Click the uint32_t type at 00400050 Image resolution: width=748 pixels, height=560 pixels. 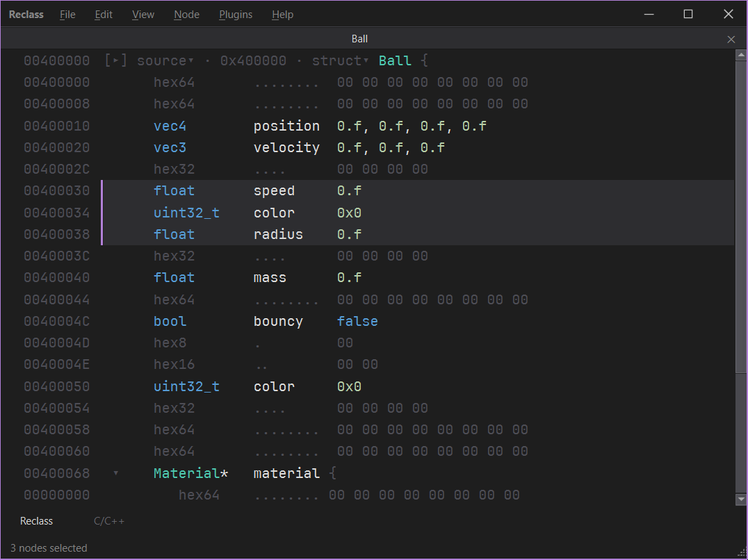tap(186, 386)
